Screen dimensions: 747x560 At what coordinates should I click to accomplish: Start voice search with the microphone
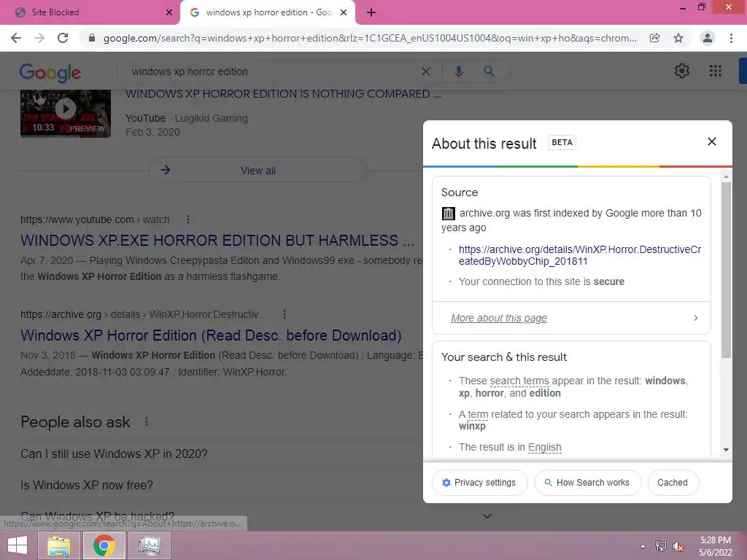459,71
